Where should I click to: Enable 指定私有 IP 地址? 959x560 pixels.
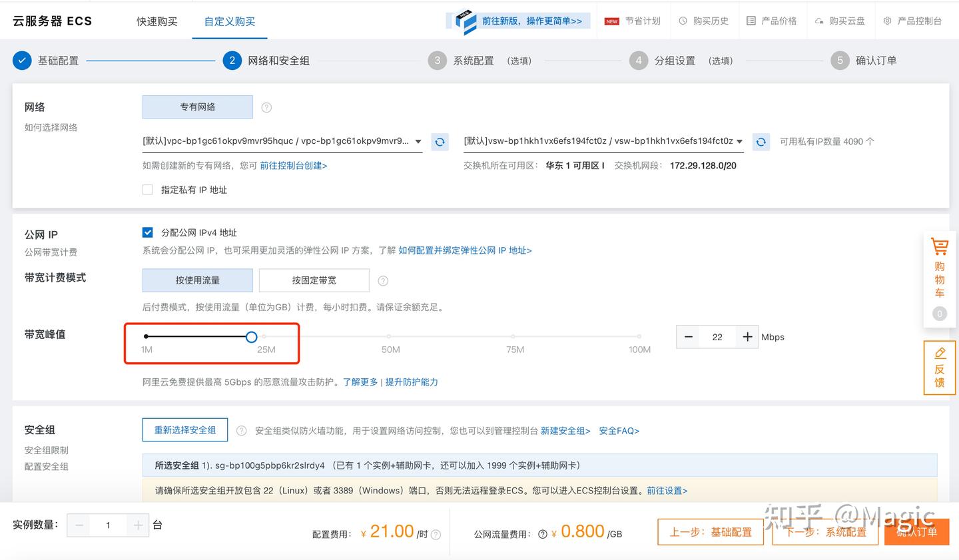click(x=147, y=189)
